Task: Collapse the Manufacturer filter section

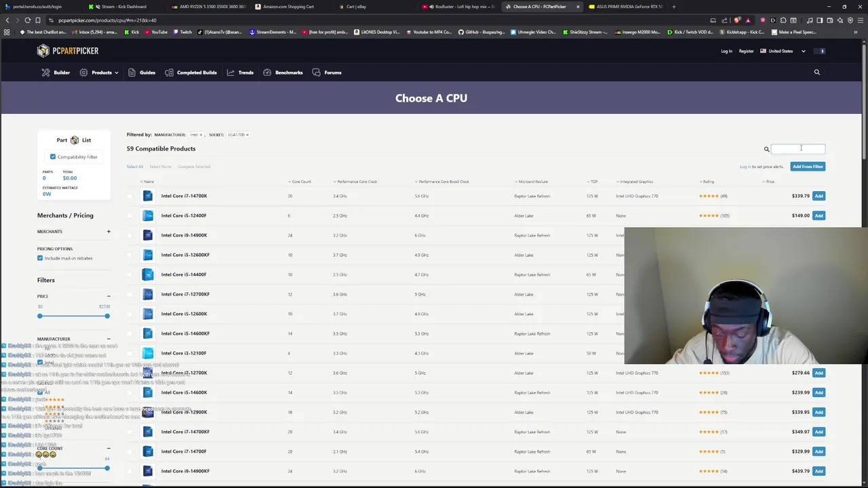Action: coord(108,339)
